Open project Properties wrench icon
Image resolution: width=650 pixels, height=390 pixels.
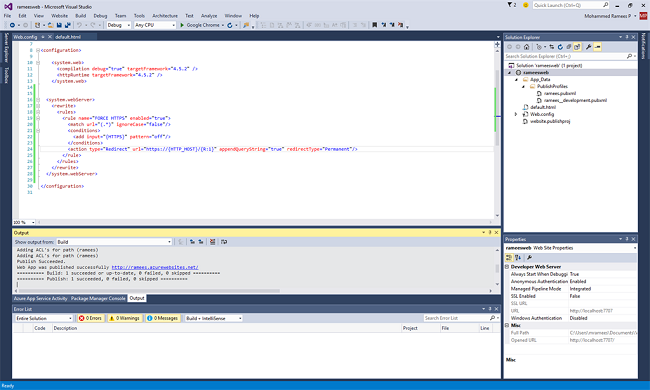(588, 47)
